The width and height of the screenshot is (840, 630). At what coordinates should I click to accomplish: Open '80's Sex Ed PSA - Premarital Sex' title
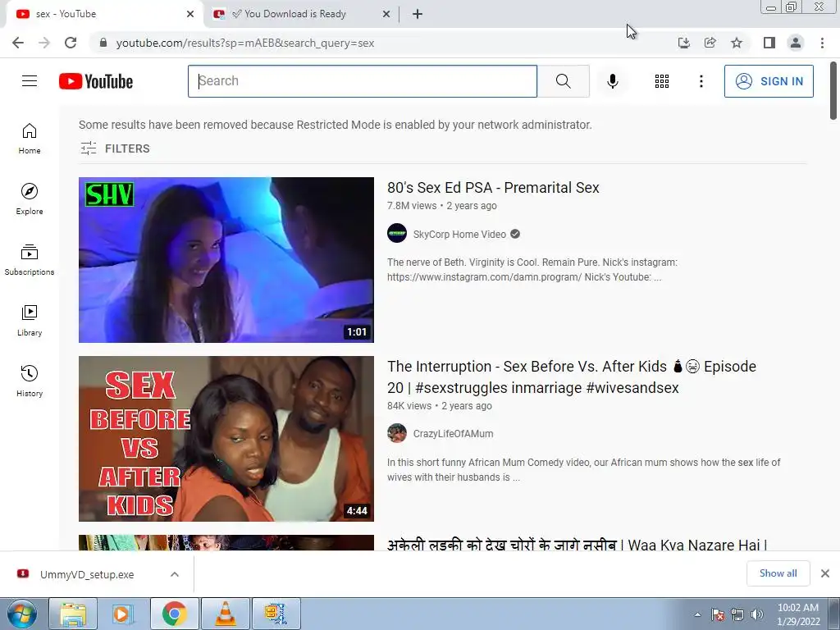pos(493,188)
